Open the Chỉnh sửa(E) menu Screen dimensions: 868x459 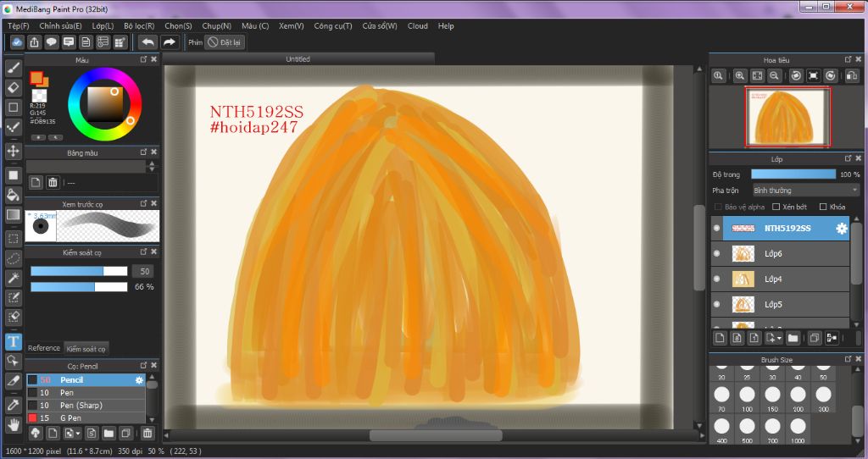[60, 26]
